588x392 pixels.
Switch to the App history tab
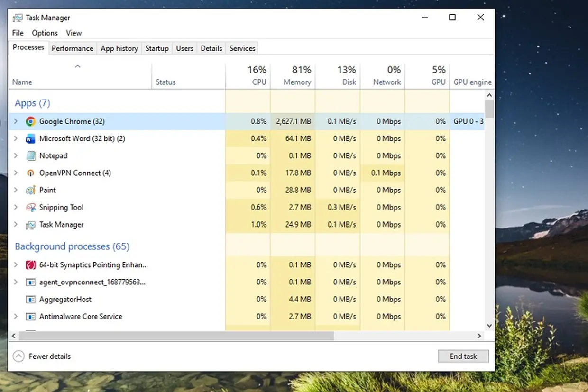coord(119,48)
